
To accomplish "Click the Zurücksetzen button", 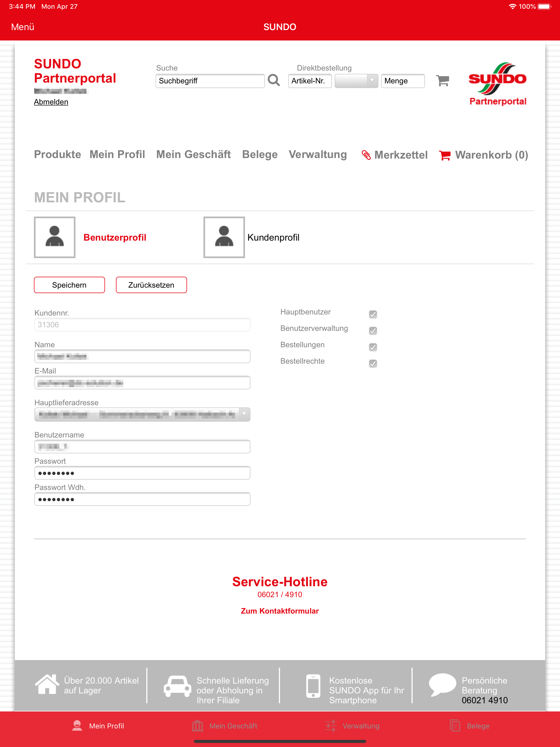I will pos(151,285).
